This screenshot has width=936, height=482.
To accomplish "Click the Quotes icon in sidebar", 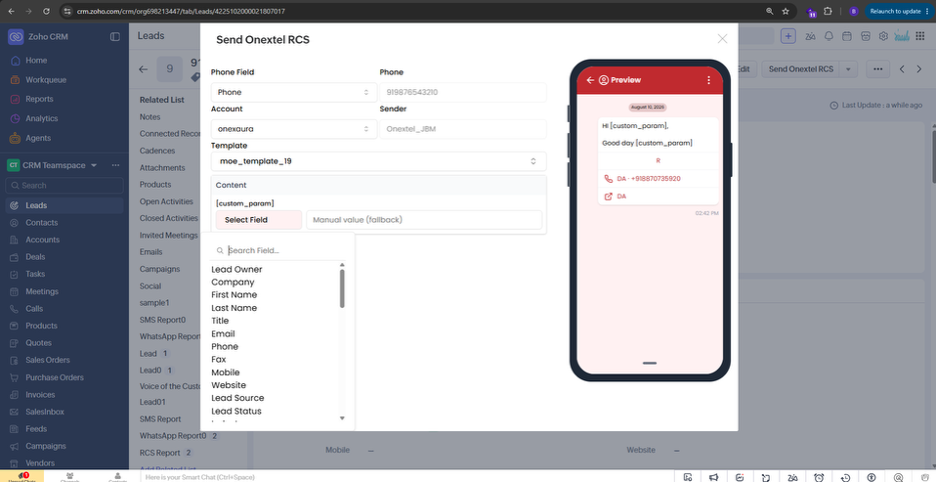I will coord(14,343).
